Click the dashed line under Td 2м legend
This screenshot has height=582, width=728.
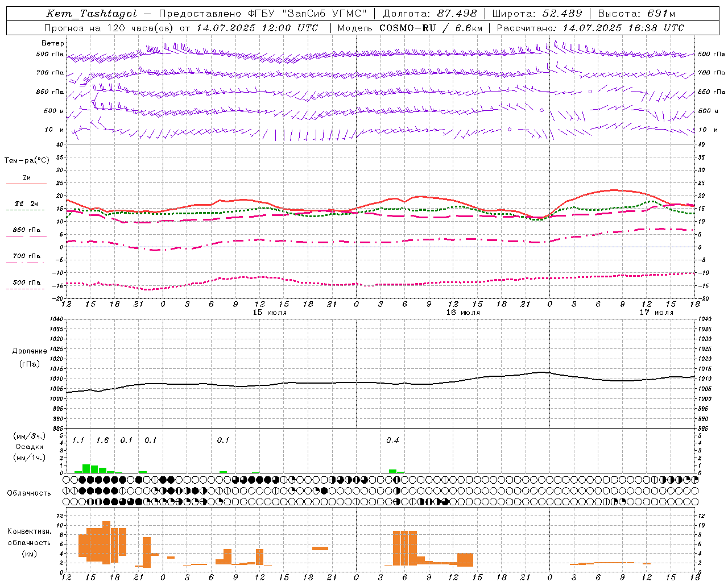pos(26,210)
